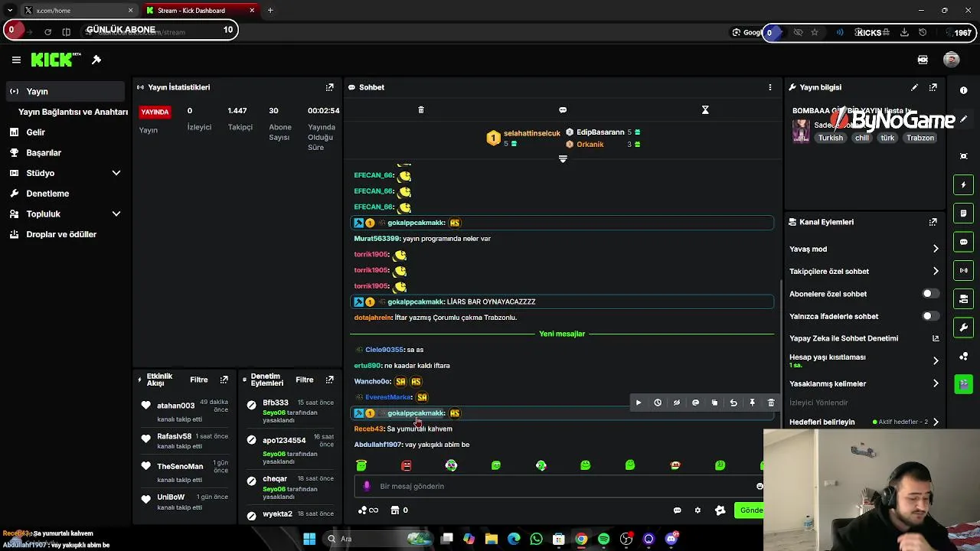Image resolution: width=980 pixels, height=551 pixels.
Task: Click the chat trash icon under the Sohbet header
Action: click(421, 110)
